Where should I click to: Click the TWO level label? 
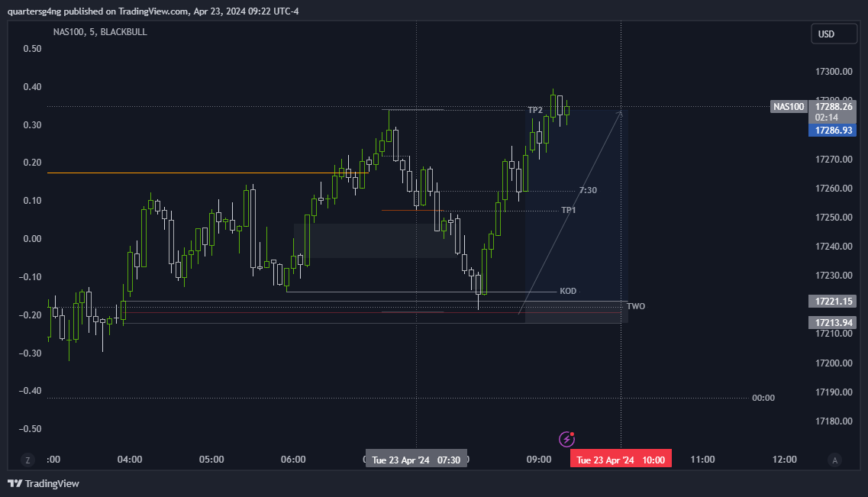(636, 306)
